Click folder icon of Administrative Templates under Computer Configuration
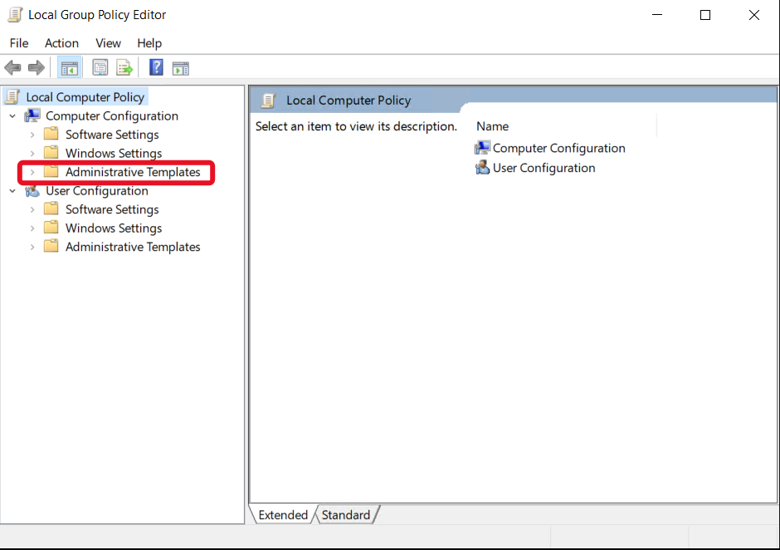This screenshot has width=780, height=550. 51,172
